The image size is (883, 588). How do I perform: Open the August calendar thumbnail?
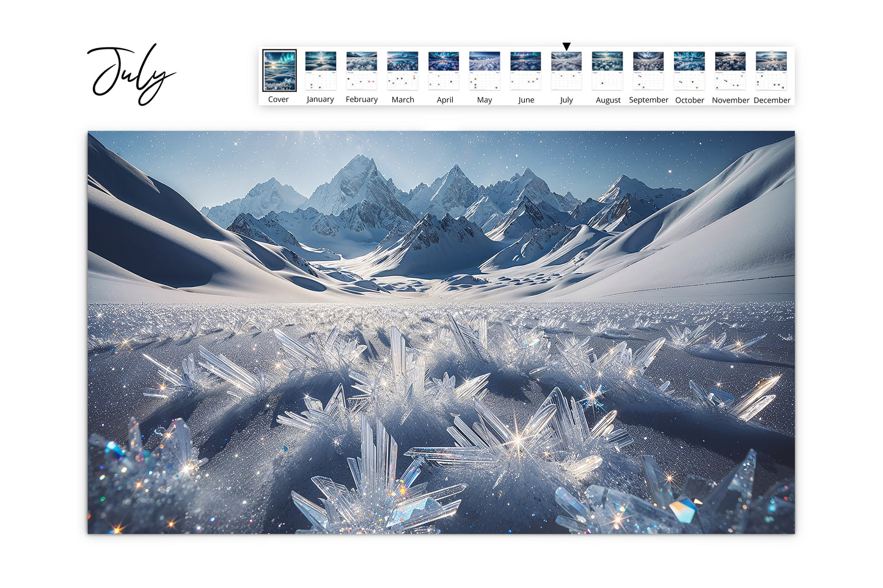point(607,71)
